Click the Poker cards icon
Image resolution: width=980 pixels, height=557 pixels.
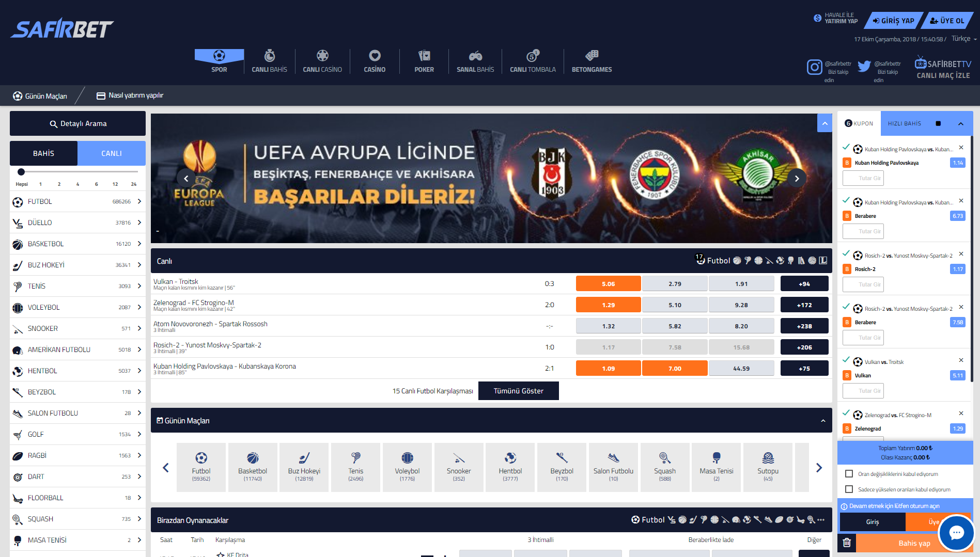click(424, 56)
